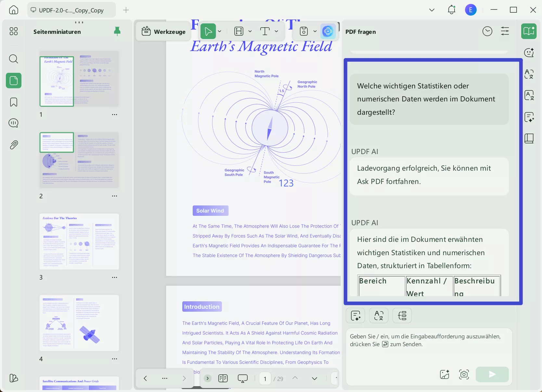This screenshot has height=392, width=542.
Task: Expand the highlight tool dropdown arrow
Action: tap(250, 32)
